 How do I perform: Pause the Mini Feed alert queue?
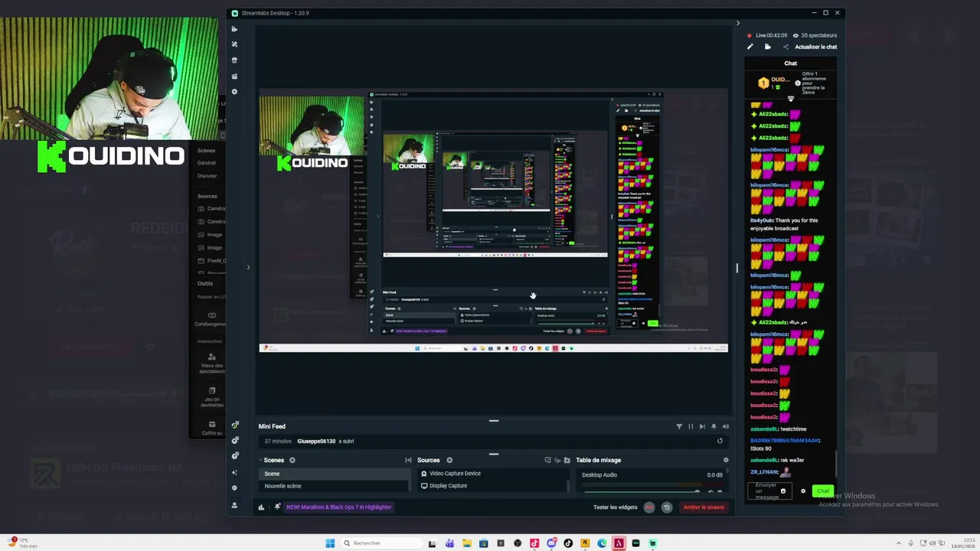coord(691,426)
